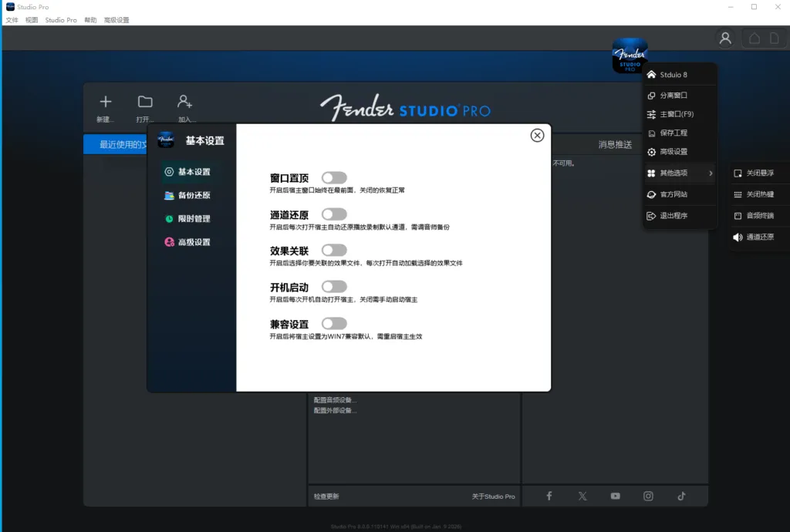Viewport: 790px width, 532px height.
Task: Select 退出程序 in the popup menu
Action: 680,215
